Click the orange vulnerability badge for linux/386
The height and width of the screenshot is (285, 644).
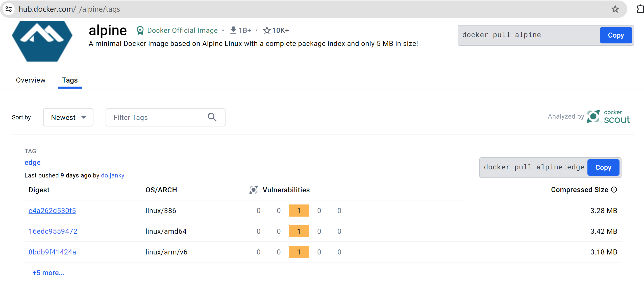pos(299,211)
